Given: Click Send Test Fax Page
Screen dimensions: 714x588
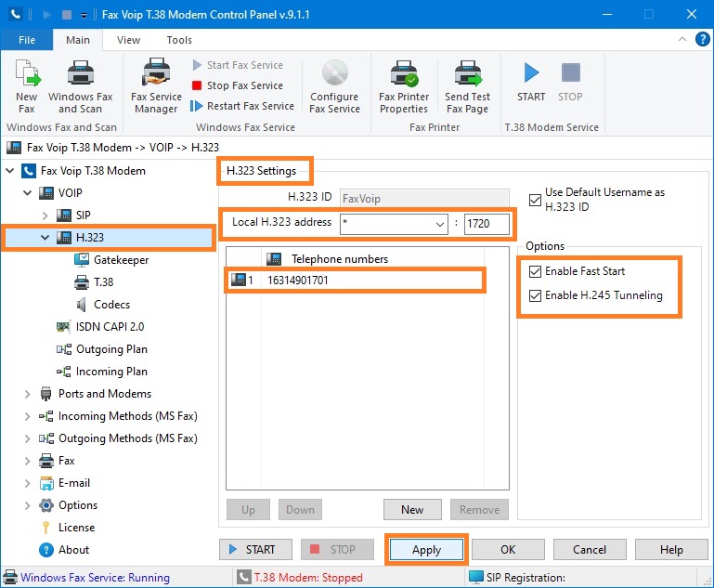Looking at the screenshot, I should [468, 86].
